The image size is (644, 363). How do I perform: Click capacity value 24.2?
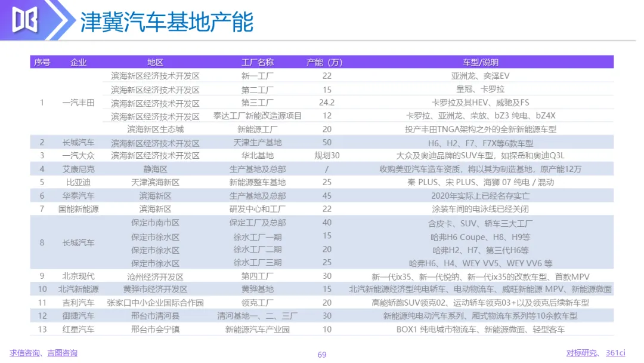[x=327, y=102]
